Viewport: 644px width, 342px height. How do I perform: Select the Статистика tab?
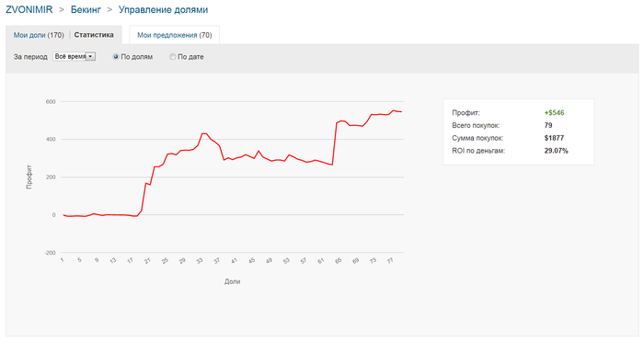94,35
